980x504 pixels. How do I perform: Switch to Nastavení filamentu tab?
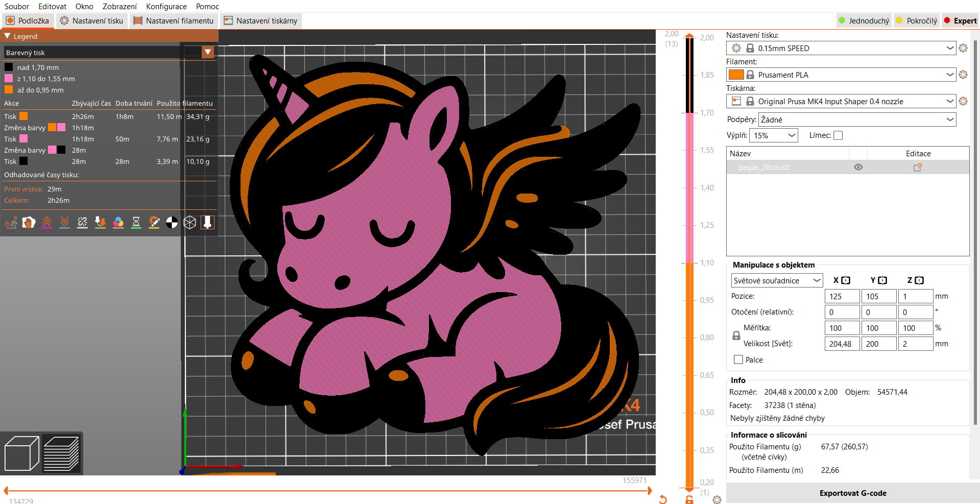tap(174, 20)
